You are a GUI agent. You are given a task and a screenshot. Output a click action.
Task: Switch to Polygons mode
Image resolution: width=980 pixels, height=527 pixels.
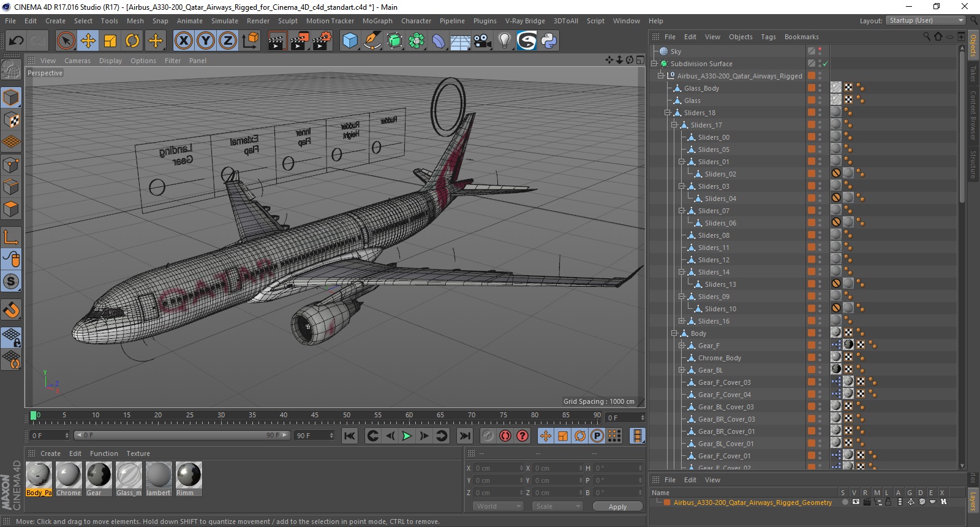(x=11, y=209)
